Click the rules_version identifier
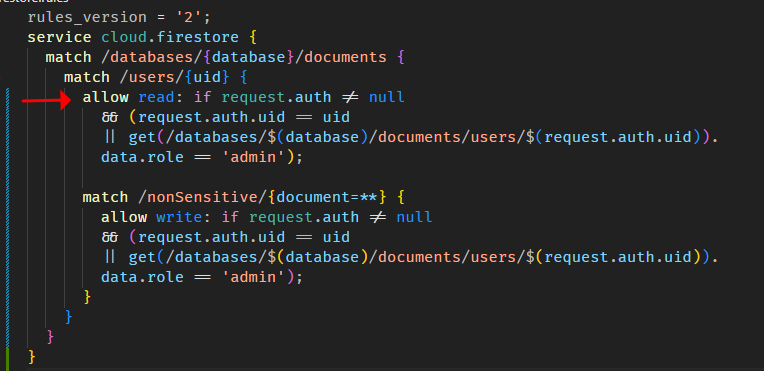Image resolution: width=764 pixels, height=371 pixels. pyautogui.click(x=87, y=18)
